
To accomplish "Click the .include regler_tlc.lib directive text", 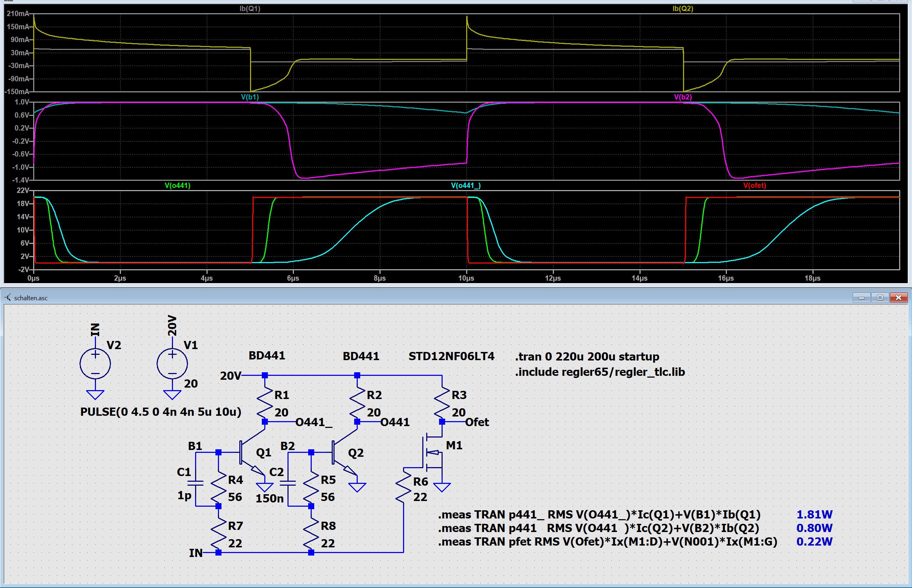I will (600, 372).
